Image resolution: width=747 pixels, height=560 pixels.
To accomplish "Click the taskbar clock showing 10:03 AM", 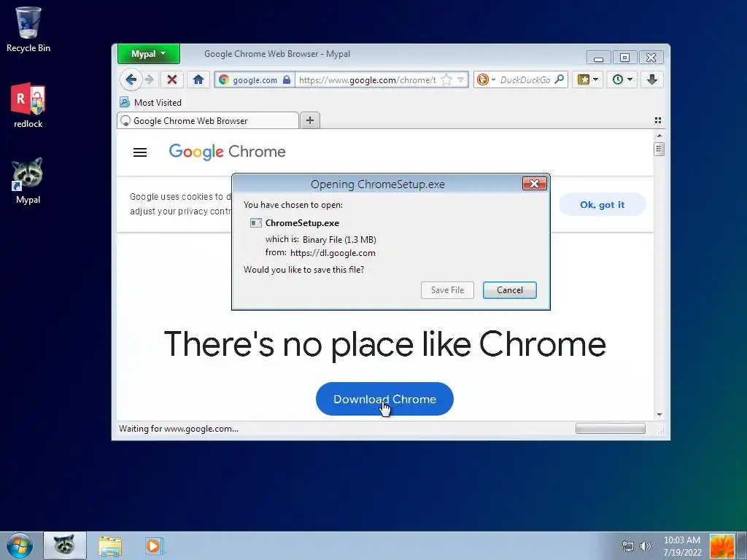I will click(x=682, y=546).
